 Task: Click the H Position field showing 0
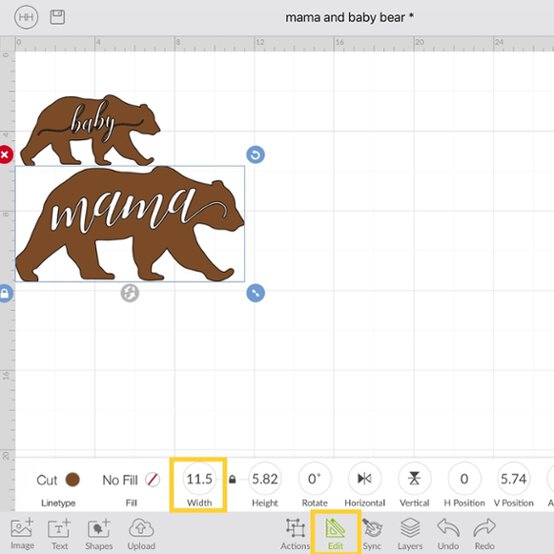[x=464, y=479]
